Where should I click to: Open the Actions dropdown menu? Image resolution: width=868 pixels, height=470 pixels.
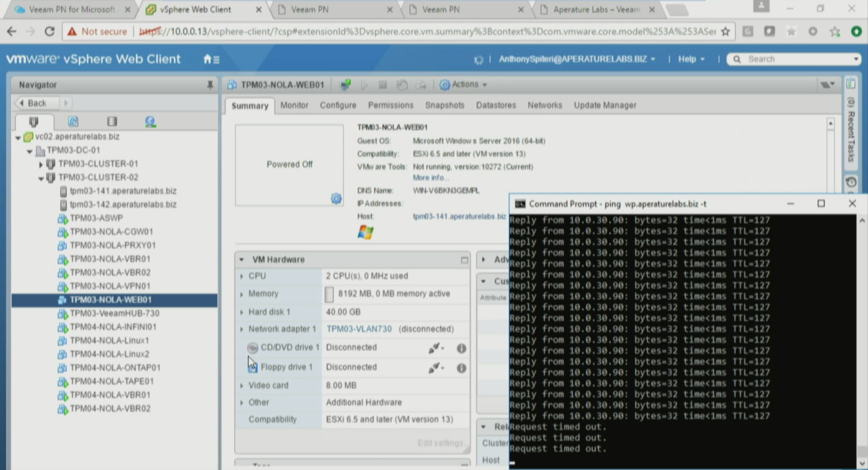coord(464,84)
